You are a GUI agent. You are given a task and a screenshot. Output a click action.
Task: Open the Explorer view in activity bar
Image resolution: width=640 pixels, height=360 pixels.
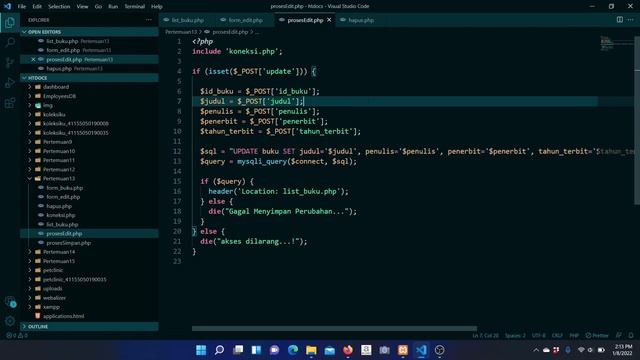pos(10,22)
